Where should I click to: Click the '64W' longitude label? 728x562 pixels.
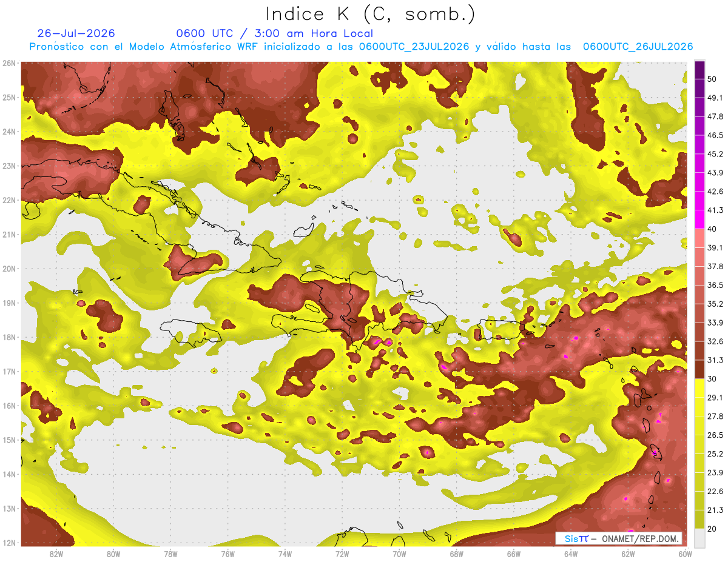(571, 555)
